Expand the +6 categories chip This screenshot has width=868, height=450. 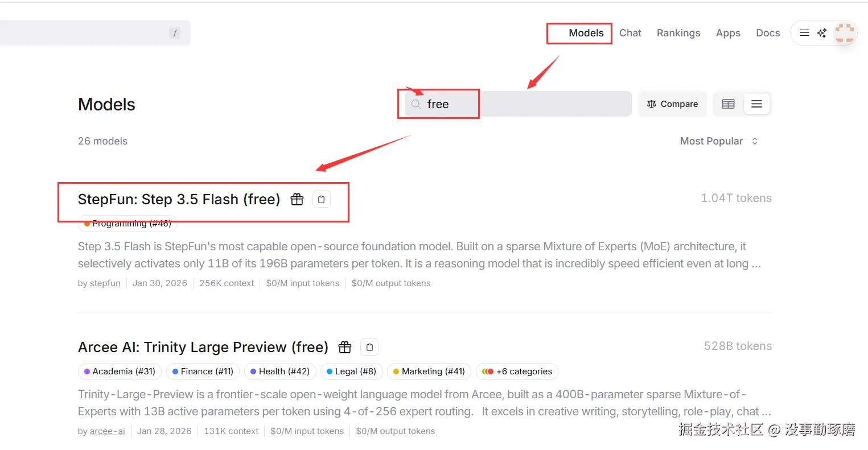pyautogui.click(x=517, y=371)
